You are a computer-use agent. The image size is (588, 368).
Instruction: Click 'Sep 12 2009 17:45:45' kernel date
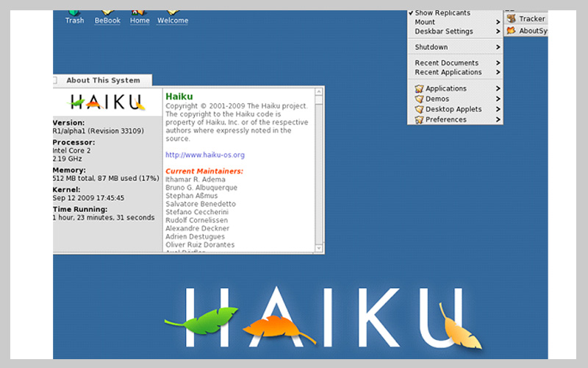[88, 198]
